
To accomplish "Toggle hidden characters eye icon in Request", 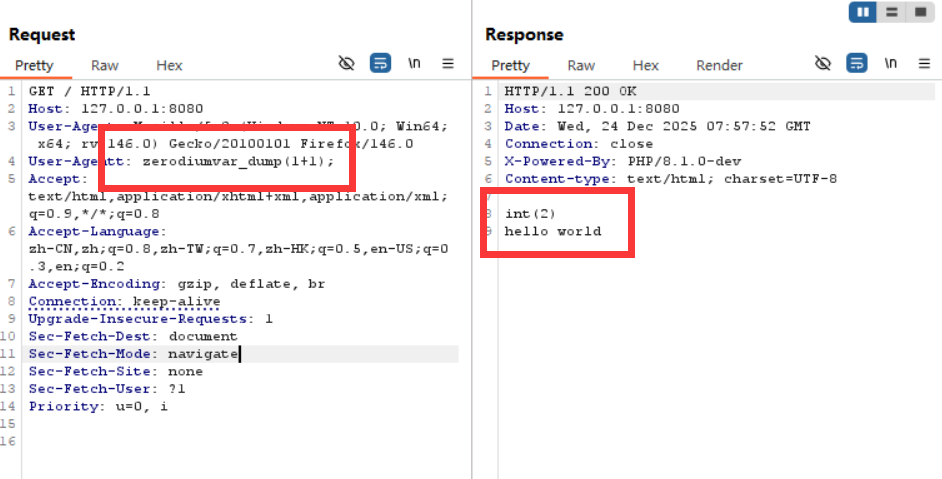I will click(347, 63).
